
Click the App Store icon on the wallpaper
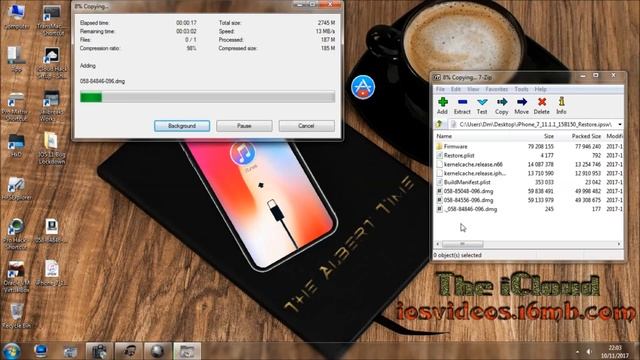[363, 87]
